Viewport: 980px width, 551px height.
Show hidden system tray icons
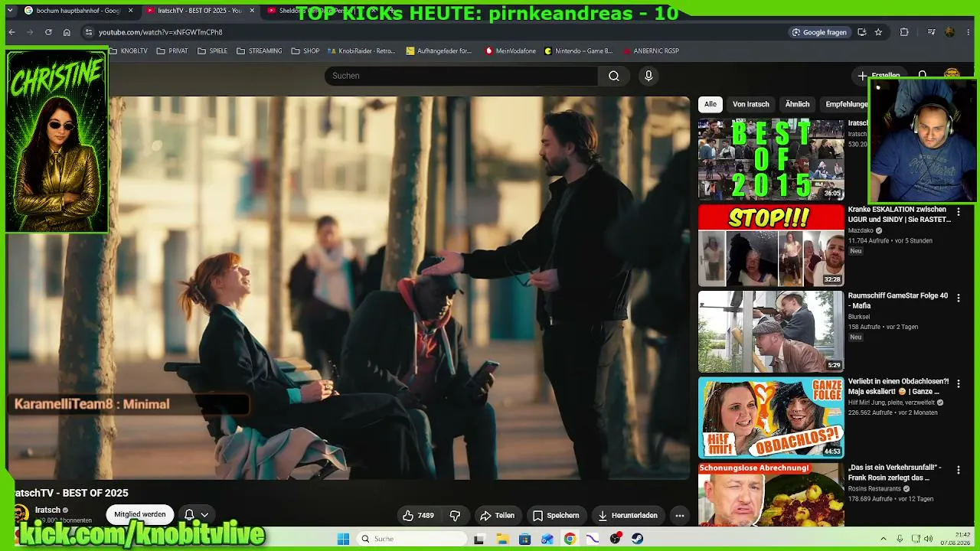(x=883, y=539)
